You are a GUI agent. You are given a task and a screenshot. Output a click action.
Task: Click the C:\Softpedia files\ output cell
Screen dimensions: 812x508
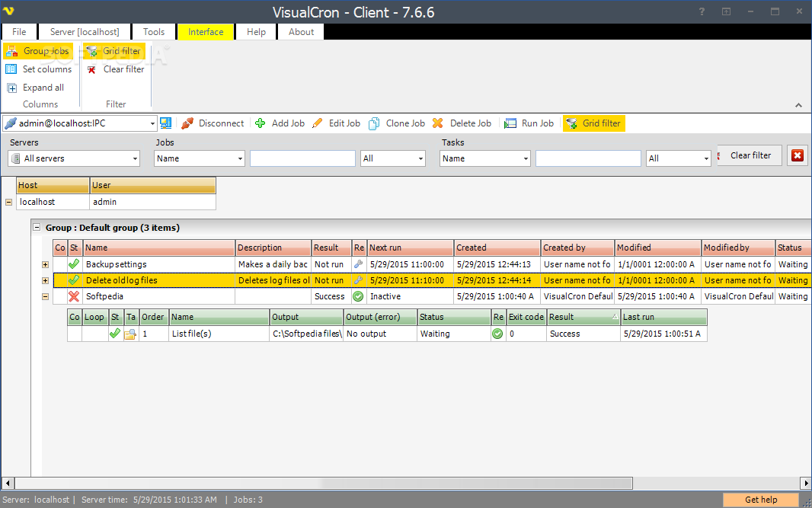tap(306, 334)
